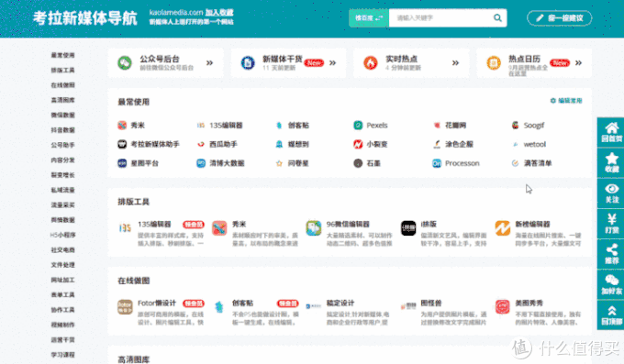Click the 加入收藏 link in header

[219, 13]
